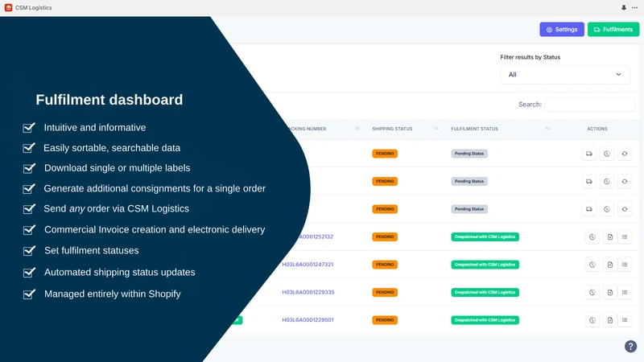The height and width of the screenshot is (362, 644).
Task: Click document icon in row ending 0001252132
Action: click(x=610, y=237)
